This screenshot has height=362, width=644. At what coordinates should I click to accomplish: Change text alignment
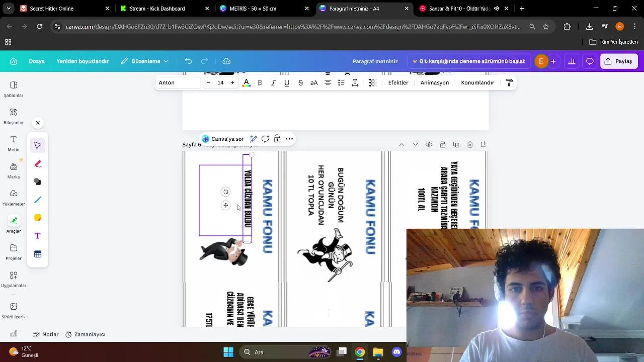click(x=328, y=82)
